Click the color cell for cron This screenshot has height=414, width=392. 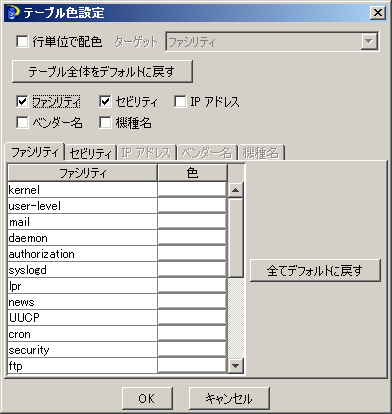point(192,334)
